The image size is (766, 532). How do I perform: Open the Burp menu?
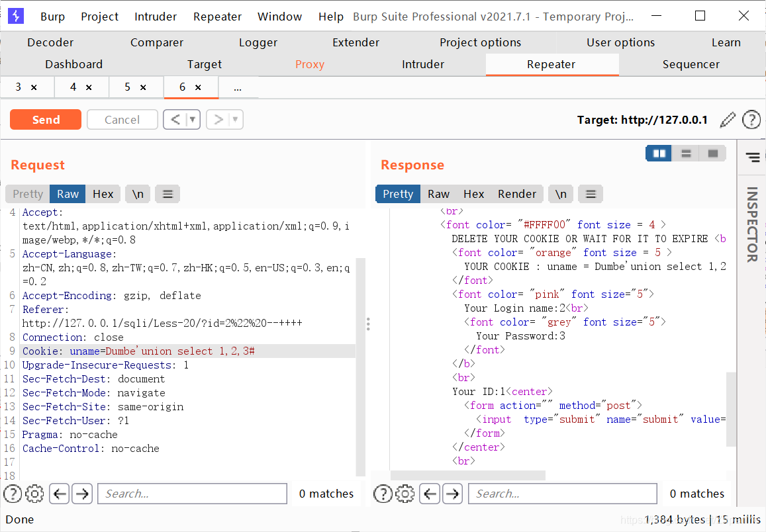(x=53, y=17)
